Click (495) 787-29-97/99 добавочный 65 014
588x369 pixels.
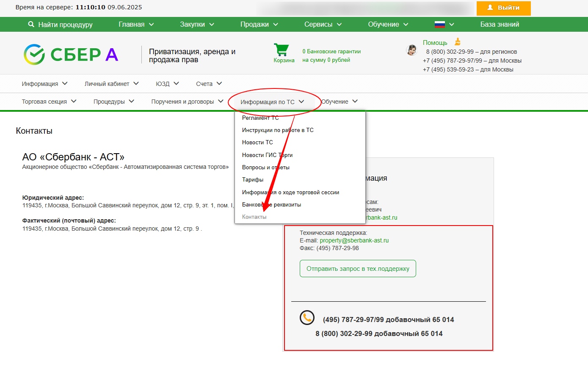pyautogui.click(x=388, y=319)
